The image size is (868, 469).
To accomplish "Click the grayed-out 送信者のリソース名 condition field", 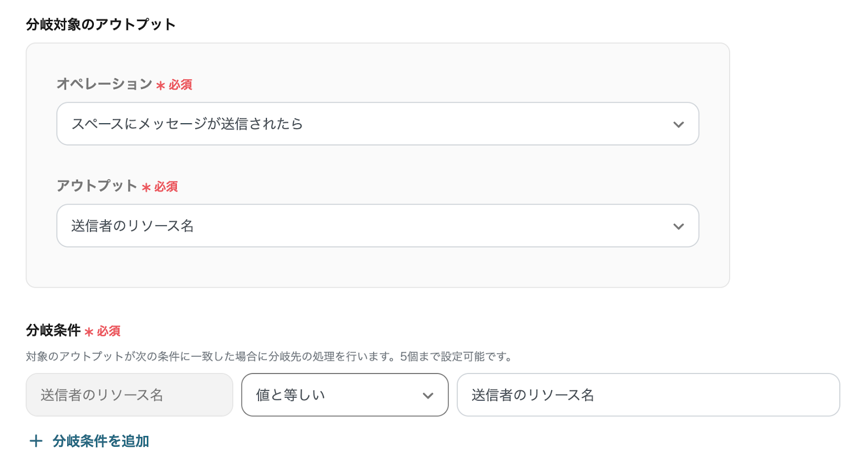I will click(129, 395).
